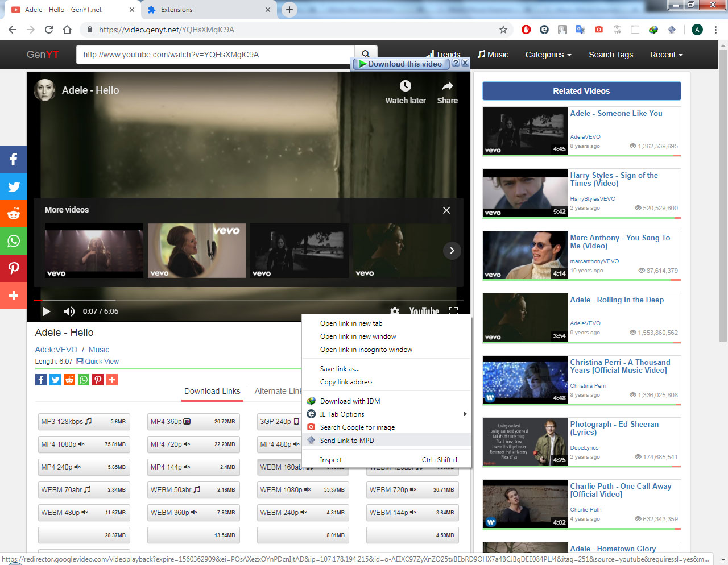Open Adele - Rolling in the Deep link
This screenshot has width=728, height=565.
617,300
